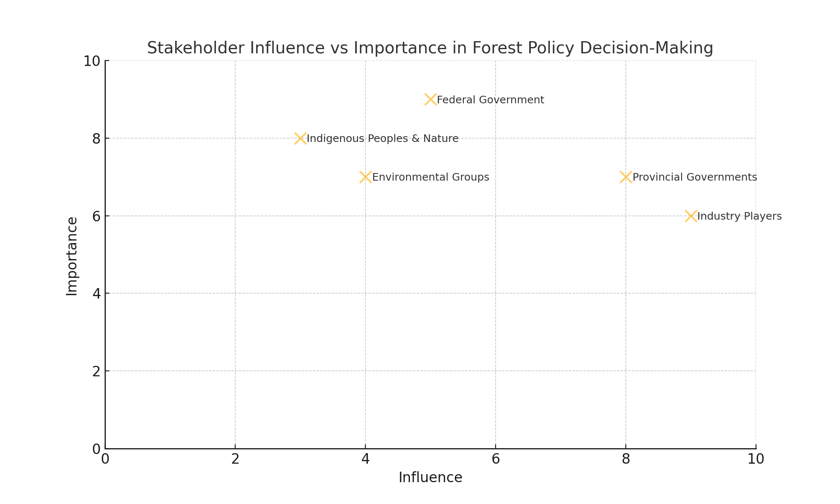Image resolution: width=840 pixels, height=504 pixels.
Task: Click the 8 tick on x-axis
Action: (626, 459)
